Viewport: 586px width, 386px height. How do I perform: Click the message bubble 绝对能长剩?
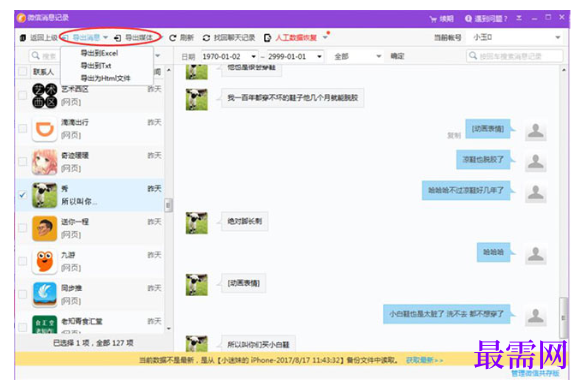(x=244, y=221)
